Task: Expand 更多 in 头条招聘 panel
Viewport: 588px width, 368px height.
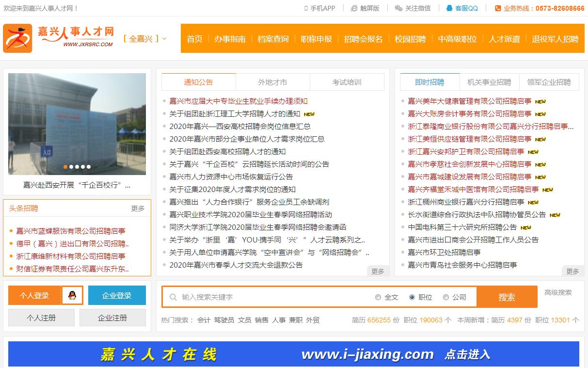Action: (x=138, y=208)
